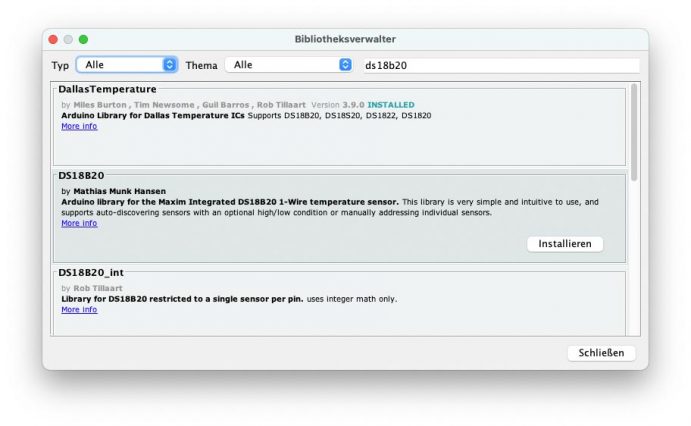Open More info link under DallasTemperature
Image resolution: width=691 pixels, height=426 pixels.
point(79,126)
